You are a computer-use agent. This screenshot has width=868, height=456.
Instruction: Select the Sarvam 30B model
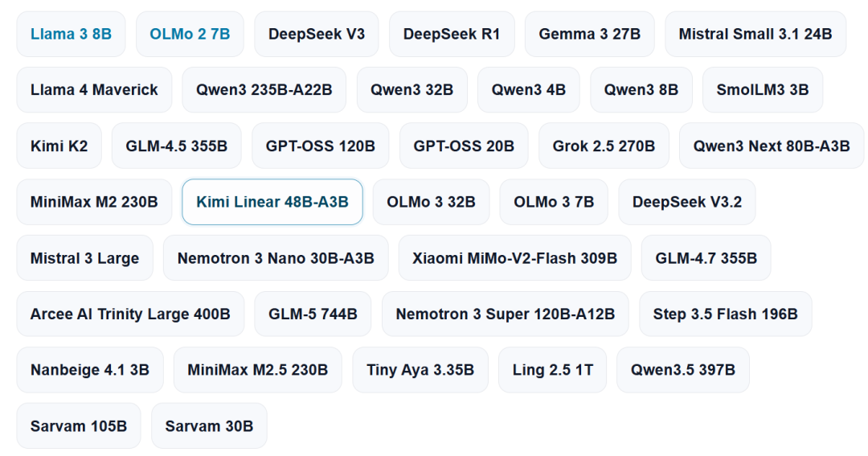(209, 426)
